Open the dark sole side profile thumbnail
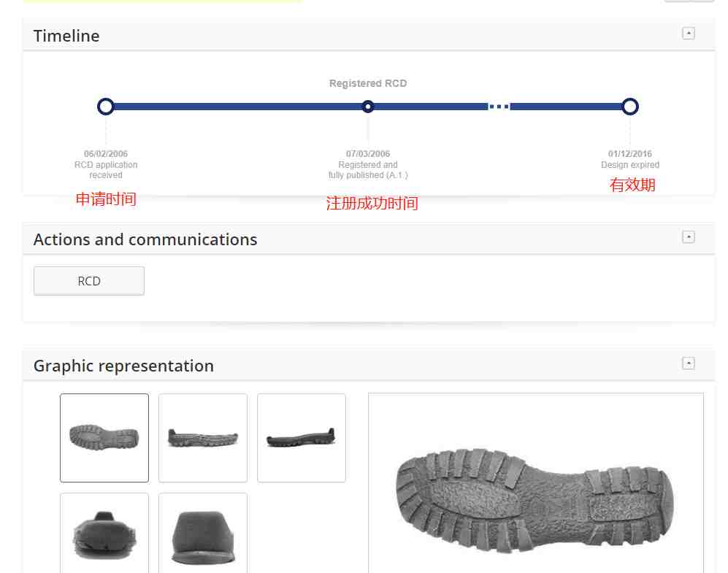 click(302, 438)
